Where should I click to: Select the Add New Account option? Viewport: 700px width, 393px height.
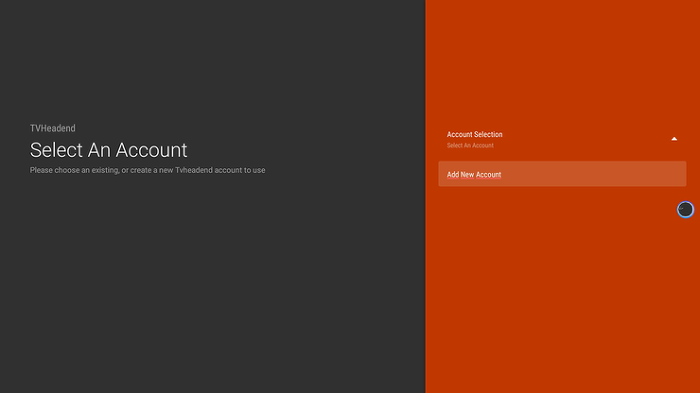point(562,174)
